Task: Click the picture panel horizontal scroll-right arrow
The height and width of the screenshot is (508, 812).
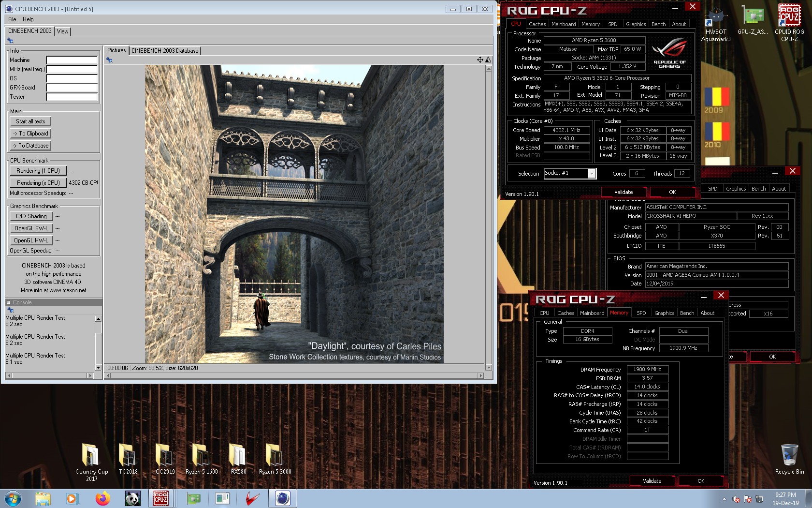Action: pyautogui.click(x=480, y=375)
